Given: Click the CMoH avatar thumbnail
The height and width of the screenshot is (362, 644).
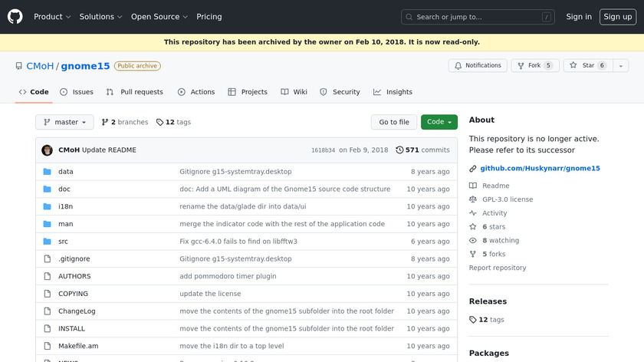Looking at the screenshot, I should (47, 150).
